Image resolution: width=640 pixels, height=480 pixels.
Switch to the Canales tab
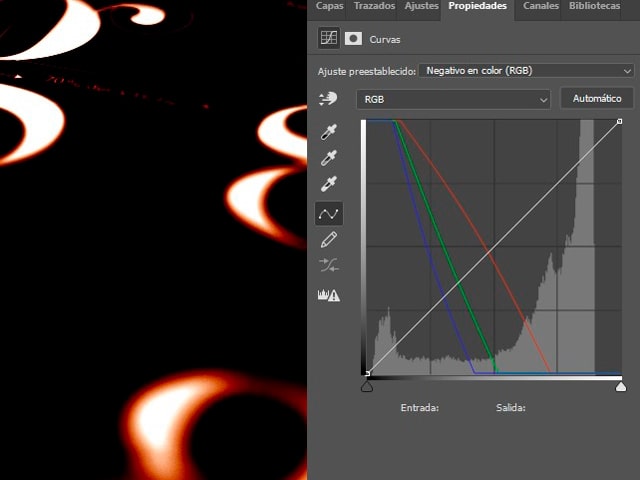click(x=540, y=7)
